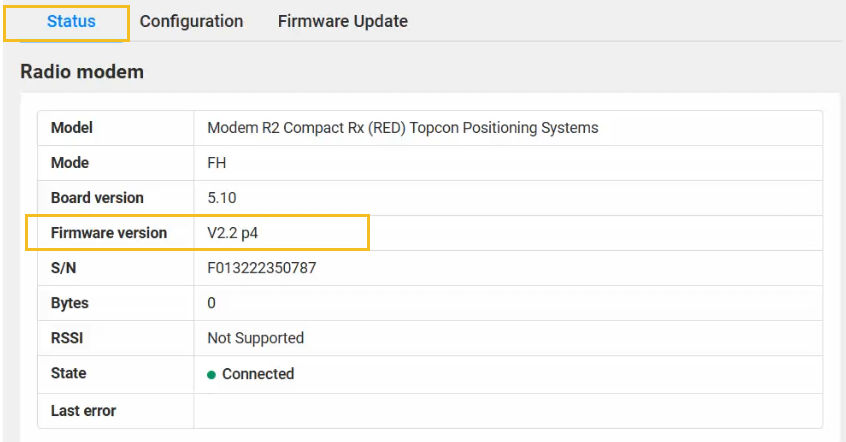Click the serial number F013222350787
846x442 pixels.
click(x=262, y=268)
